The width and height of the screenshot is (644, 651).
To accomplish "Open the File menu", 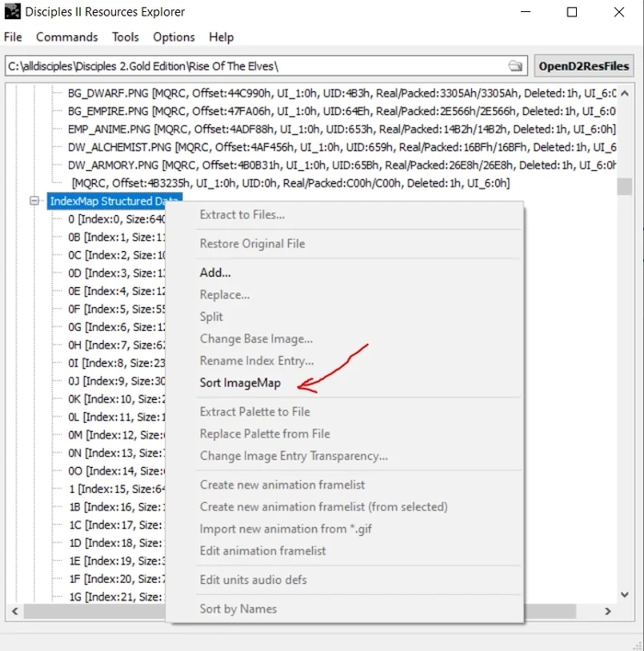I will 13,37.
